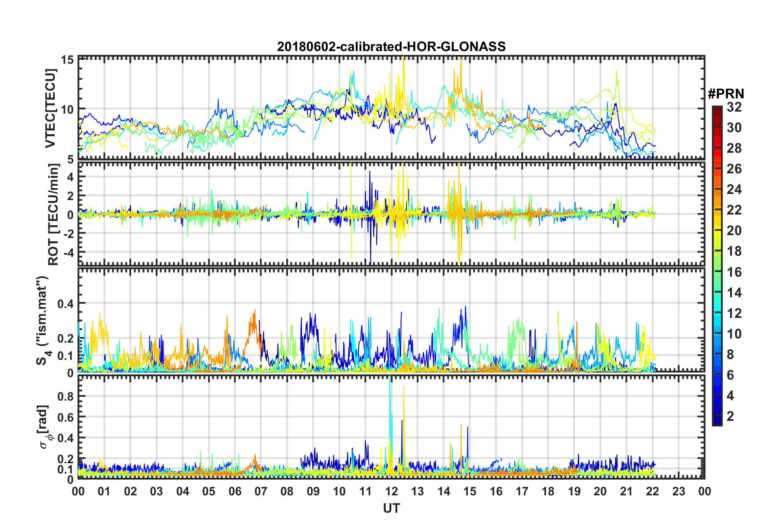Click the "12" hour tick above UT label
Viewport: 783px width, 532px height.
click(391, 491)
